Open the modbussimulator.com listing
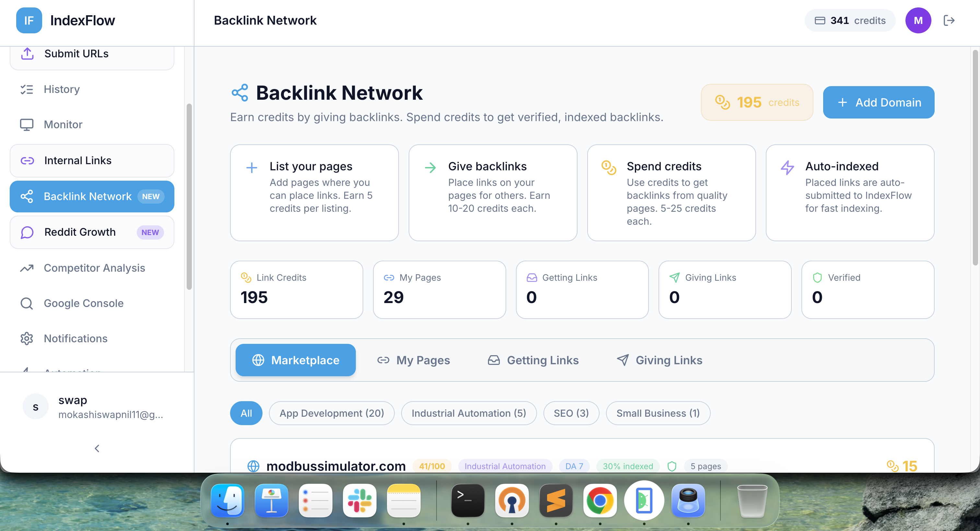Image resolution: width=980 pixels, height=531 pixels. pos(335,466)
